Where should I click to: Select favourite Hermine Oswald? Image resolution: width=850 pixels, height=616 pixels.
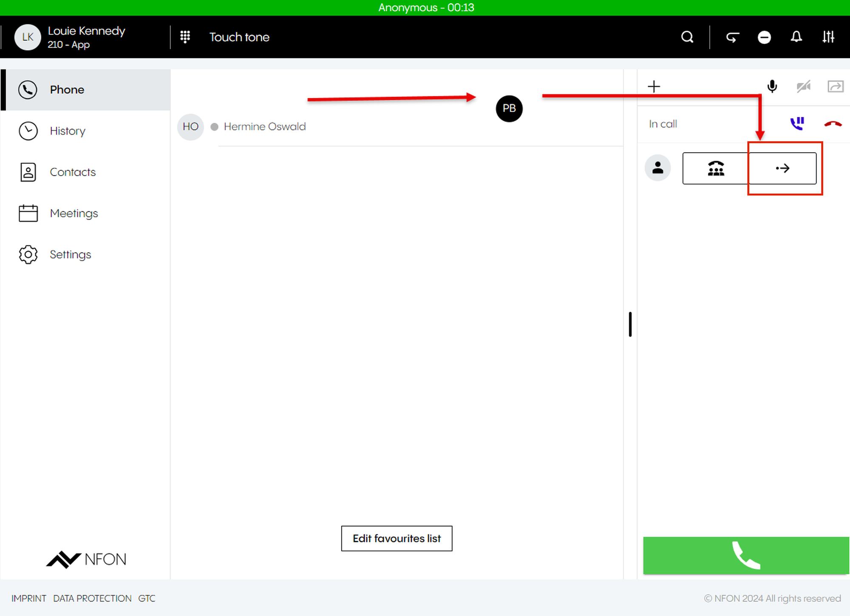[x=264, y=127]
